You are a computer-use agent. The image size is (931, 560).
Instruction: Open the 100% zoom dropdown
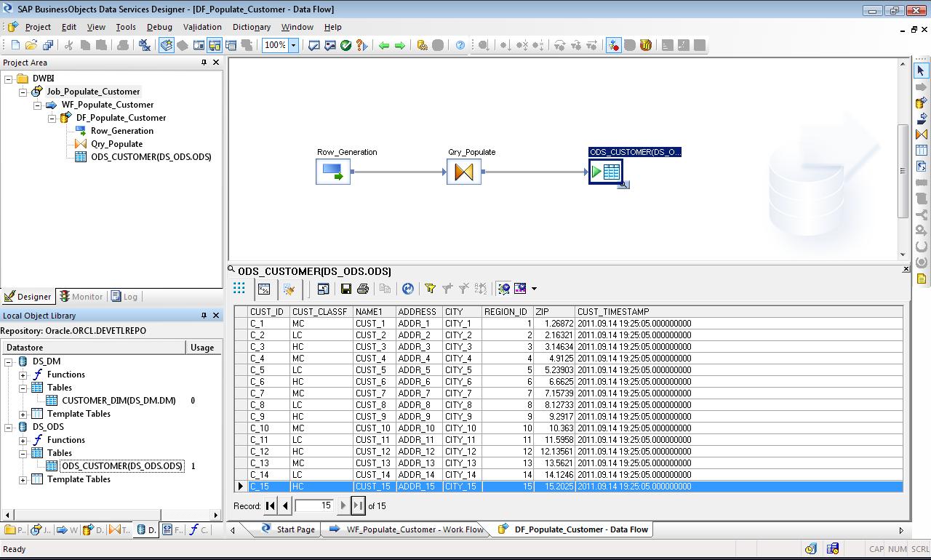pos(294,45)
